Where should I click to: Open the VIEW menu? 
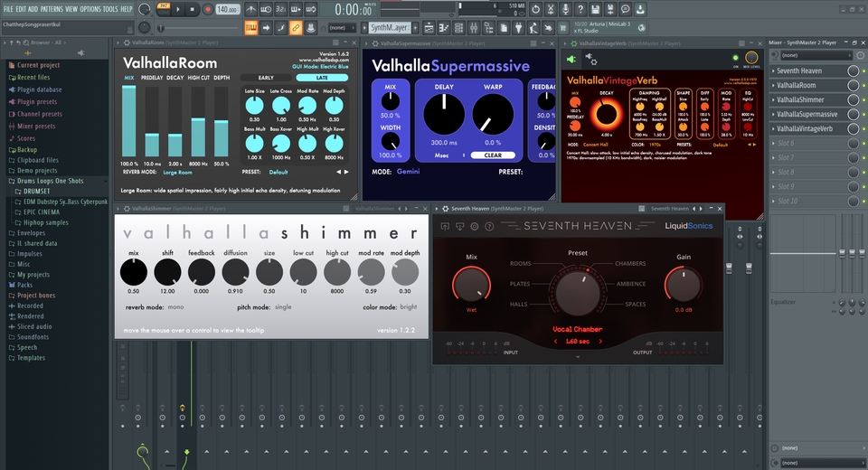(71, 9)
